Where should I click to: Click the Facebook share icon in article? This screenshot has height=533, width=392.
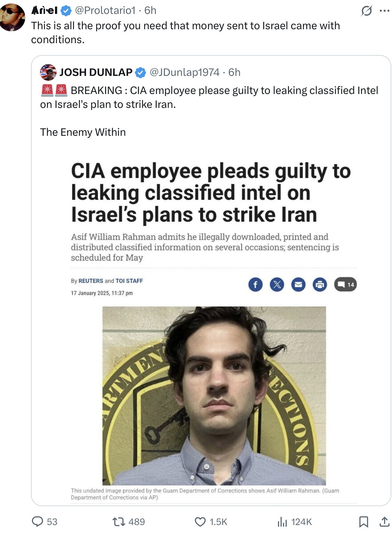(x=255, y=284)
